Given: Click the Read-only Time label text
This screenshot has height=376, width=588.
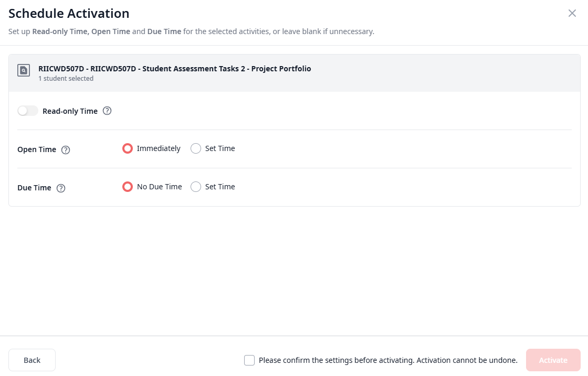Looking at the screenshot, I should pyautogui.click(x=70, y=111).
